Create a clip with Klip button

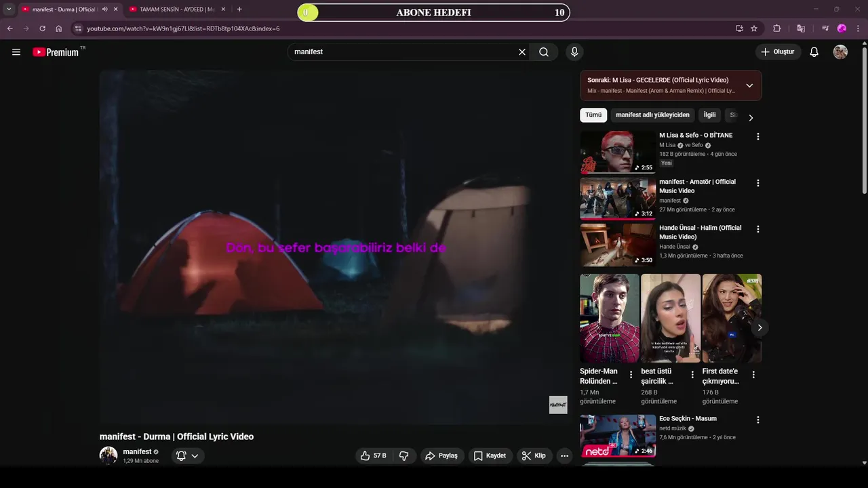[534, 455]
